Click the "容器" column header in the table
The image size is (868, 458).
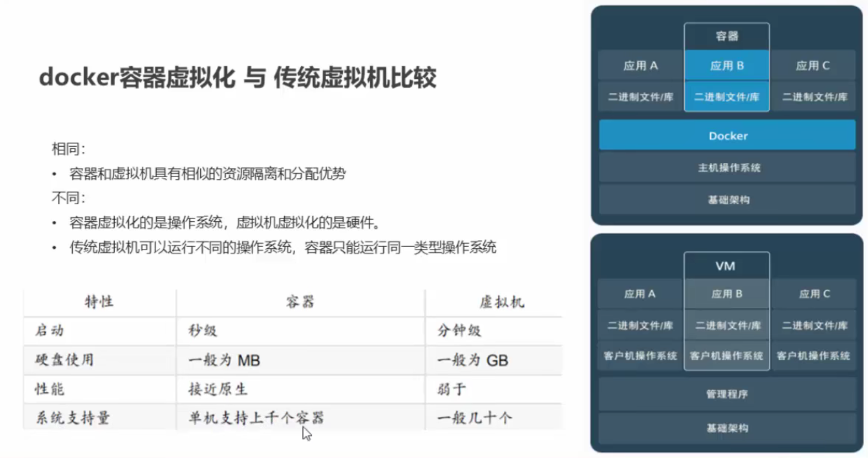[300, 302]
